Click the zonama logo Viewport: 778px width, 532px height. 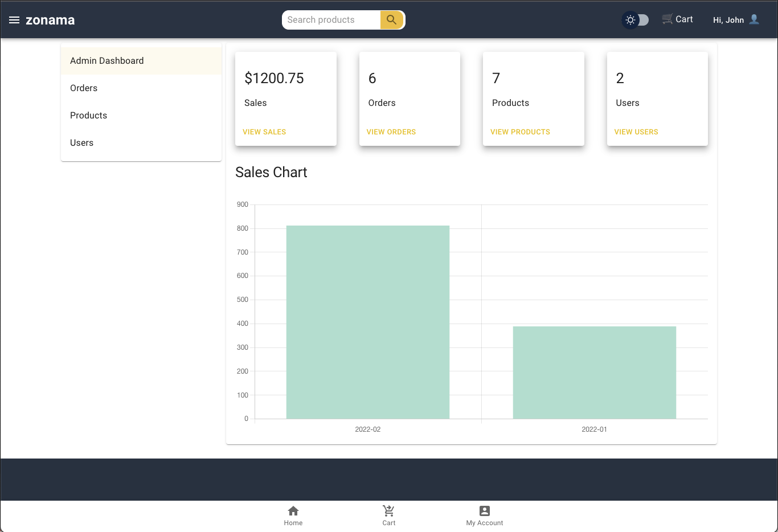[50, 20]
